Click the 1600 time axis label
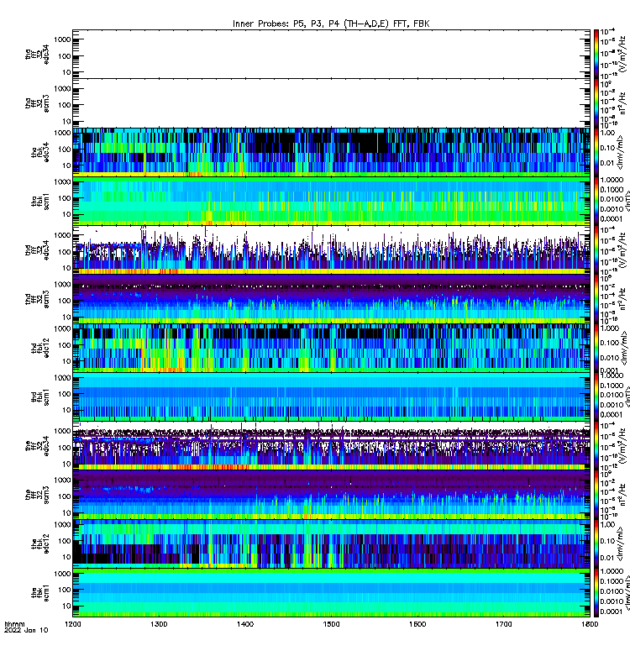 pos(417,624)
